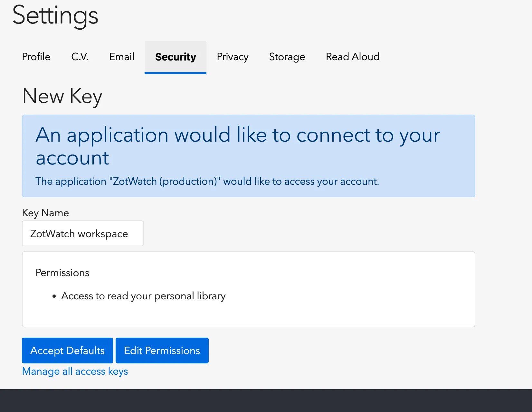532x412 pixels.
Task: Switch to the C.V. tab
Action: (x=80, y=57)
